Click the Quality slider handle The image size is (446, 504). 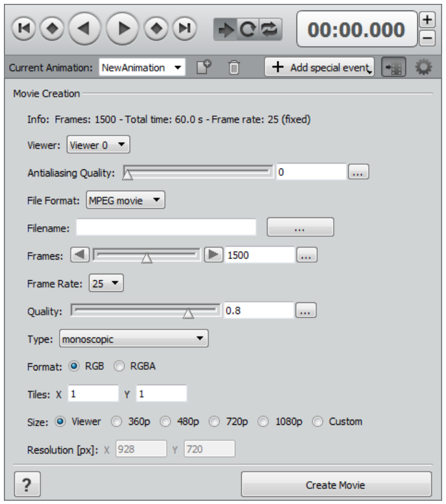pyautogui.click(x=188, y=313)
